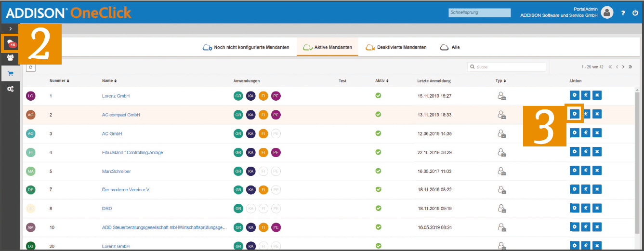Switch to Deaktivierte Mandanten tab
Image resolution: width=644 pixels, height=251 pixels.
point(396,47)
